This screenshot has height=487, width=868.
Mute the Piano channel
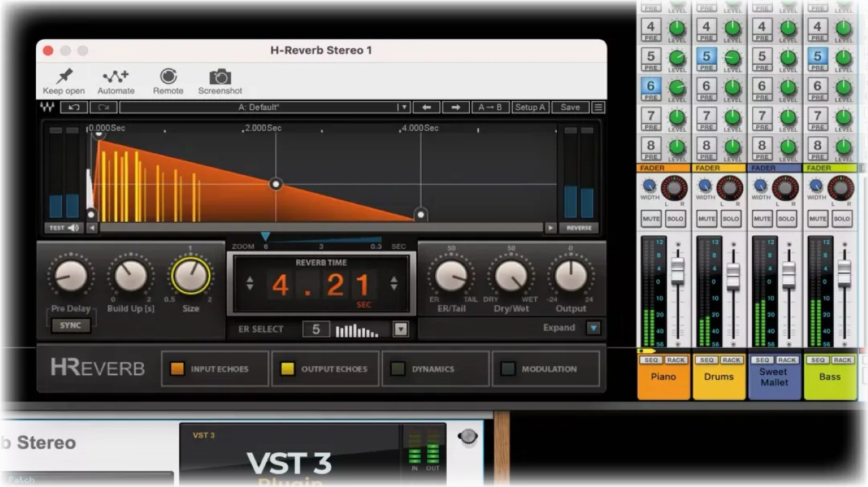651,219
